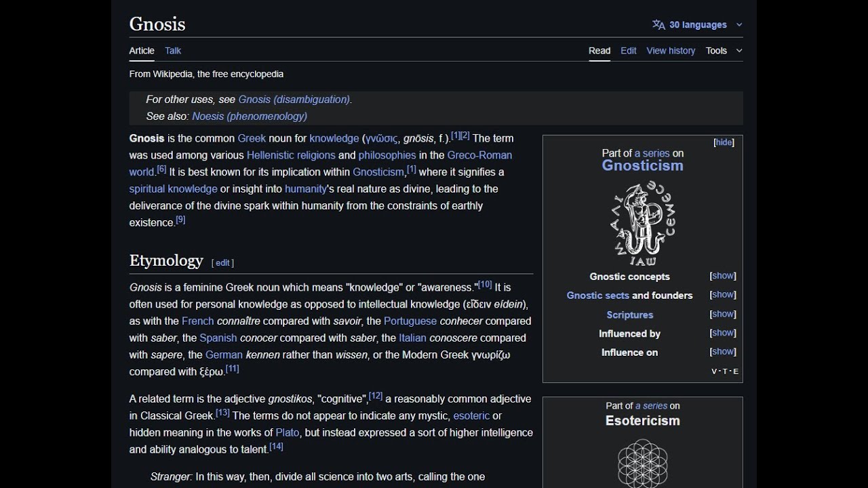This screenshot has width=868, height=488.
Task: Open the 30 languages translate icon
Action: click(658, 24)
